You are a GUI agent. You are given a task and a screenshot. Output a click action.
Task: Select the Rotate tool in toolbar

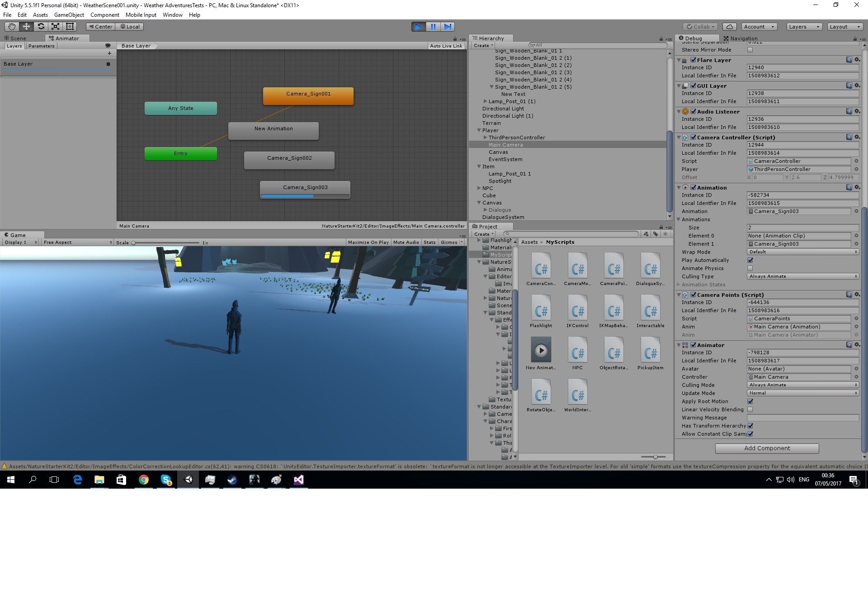(41, 27)
